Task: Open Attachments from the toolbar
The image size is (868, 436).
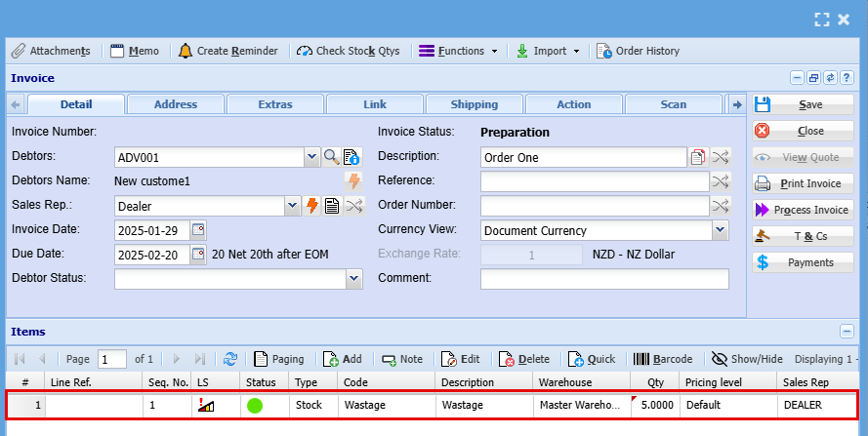Action: click(51, 51)
